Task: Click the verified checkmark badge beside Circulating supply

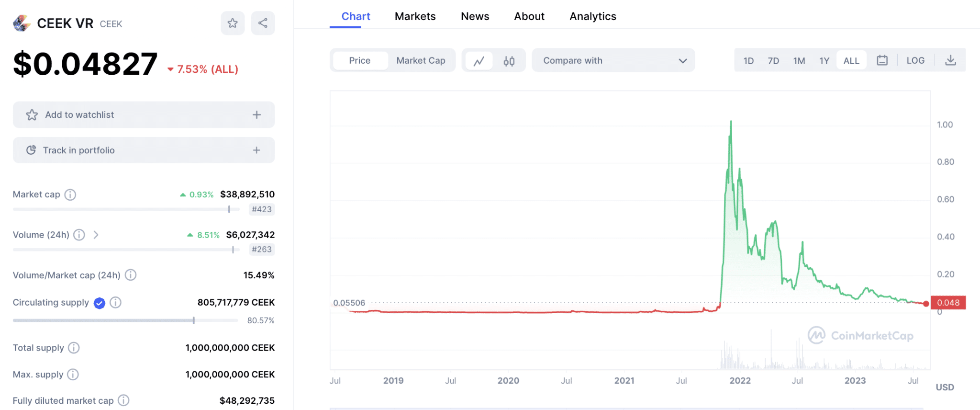Action: (x=100, y=303)
